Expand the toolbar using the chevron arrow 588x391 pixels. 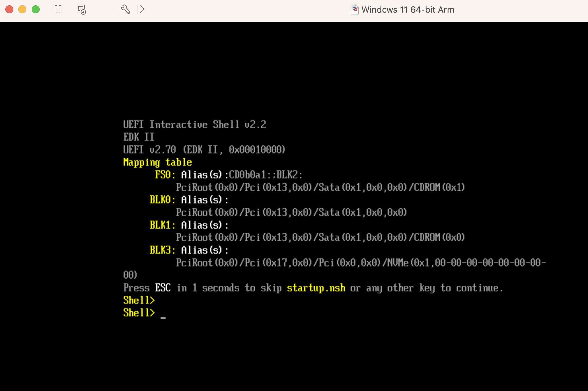[142, 9]
